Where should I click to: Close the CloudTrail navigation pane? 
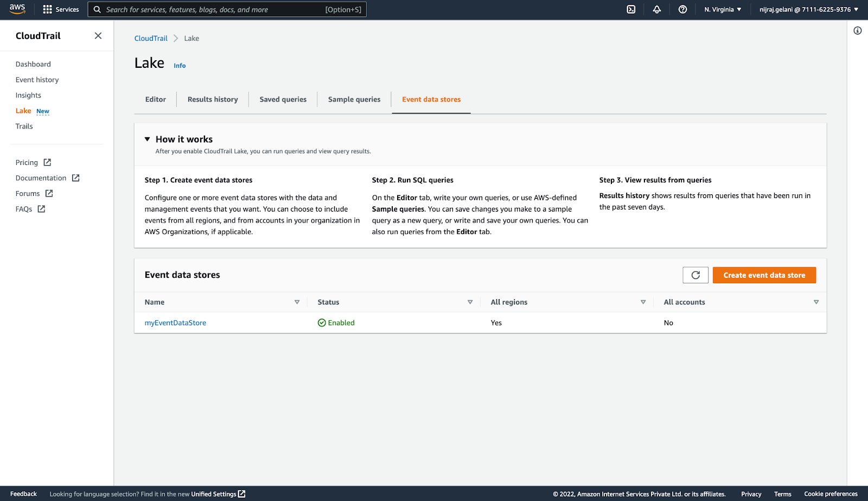pos(98,35)
